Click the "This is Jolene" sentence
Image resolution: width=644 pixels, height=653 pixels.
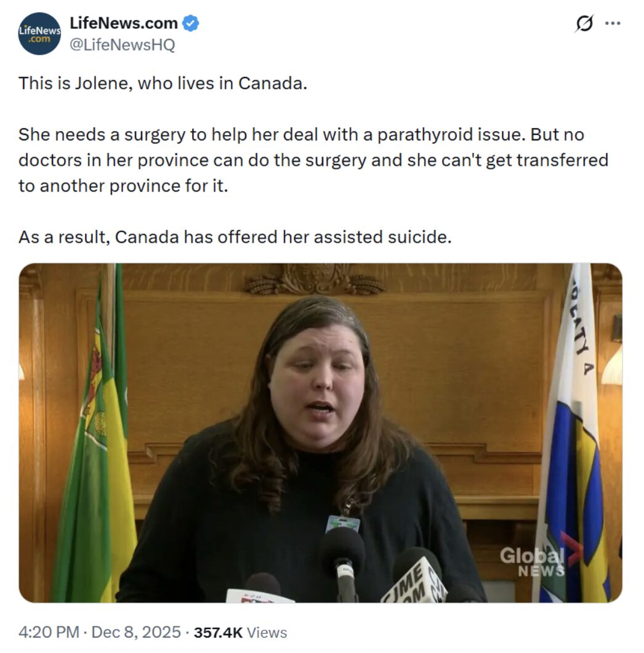[163, 83]
